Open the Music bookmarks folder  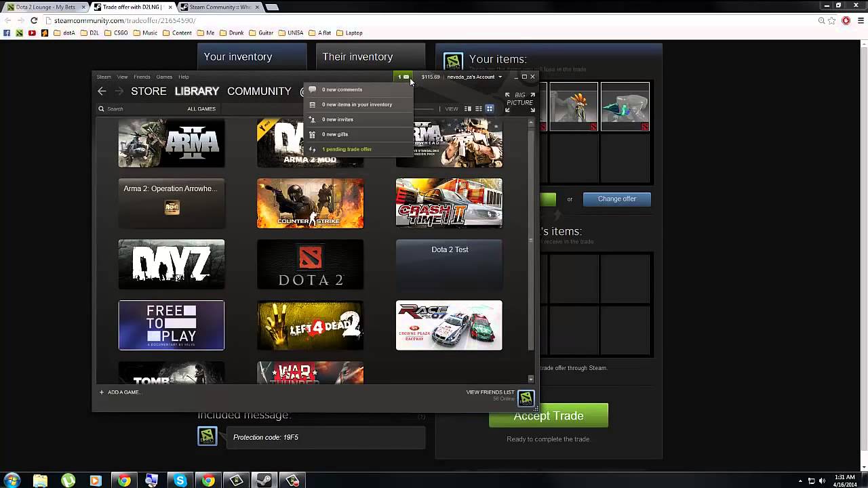[145, 33]
